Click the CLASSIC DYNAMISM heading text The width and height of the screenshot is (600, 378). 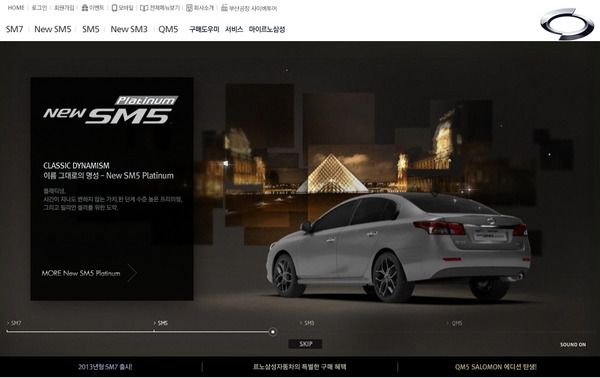(76, 166)
